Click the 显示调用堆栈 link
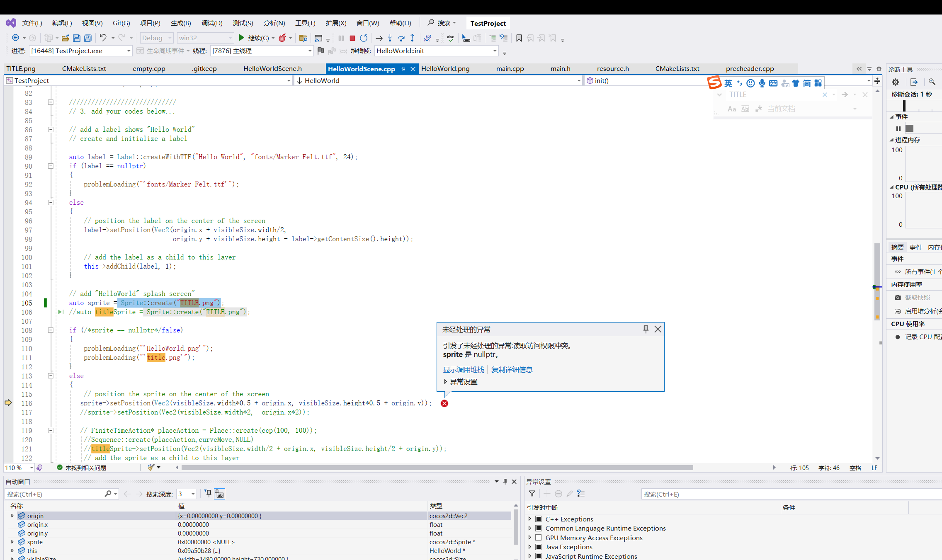 [463, 370]
